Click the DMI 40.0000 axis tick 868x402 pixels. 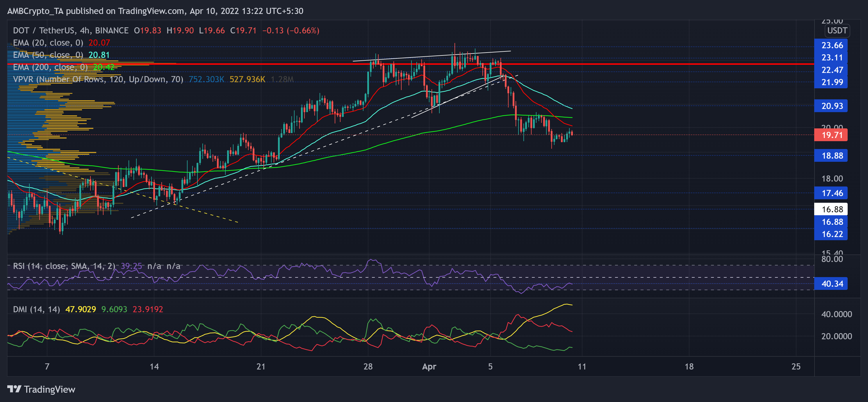[837, 314]
